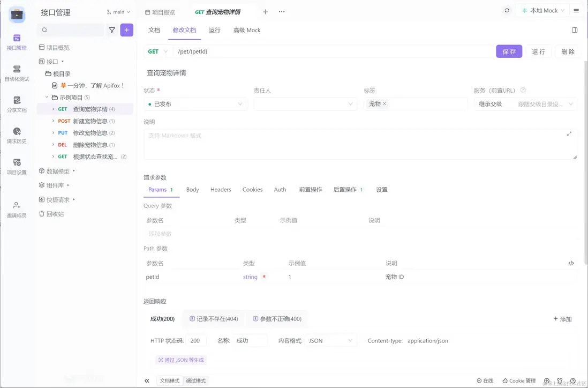Screen dimensions: 588x388
Task: Switch to the 运行 tab
Action: [215, 30]
